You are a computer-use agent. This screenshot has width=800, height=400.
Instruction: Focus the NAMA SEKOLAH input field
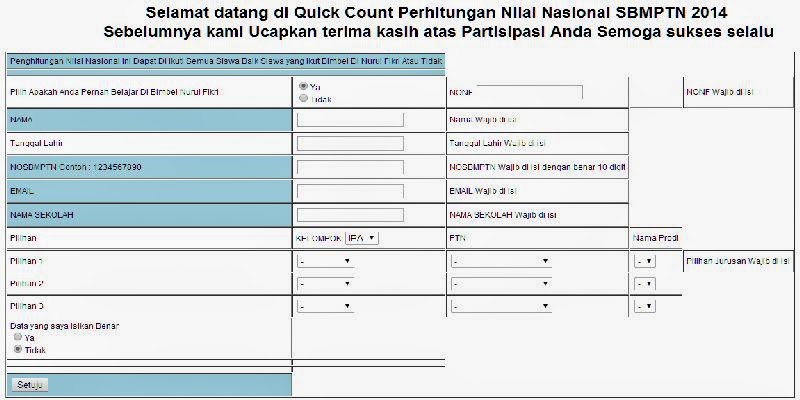(351, 215)
